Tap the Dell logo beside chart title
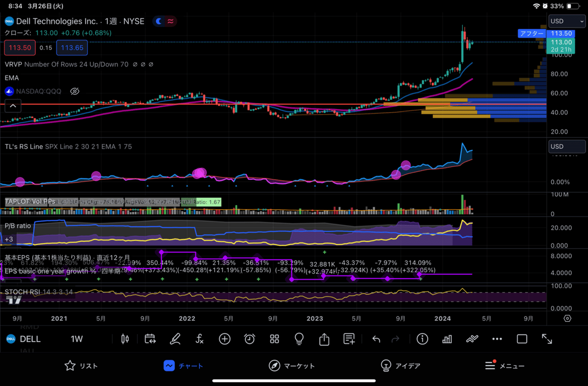Image resolution: width=588 pixels, height=386 pixels. point(9,21)
